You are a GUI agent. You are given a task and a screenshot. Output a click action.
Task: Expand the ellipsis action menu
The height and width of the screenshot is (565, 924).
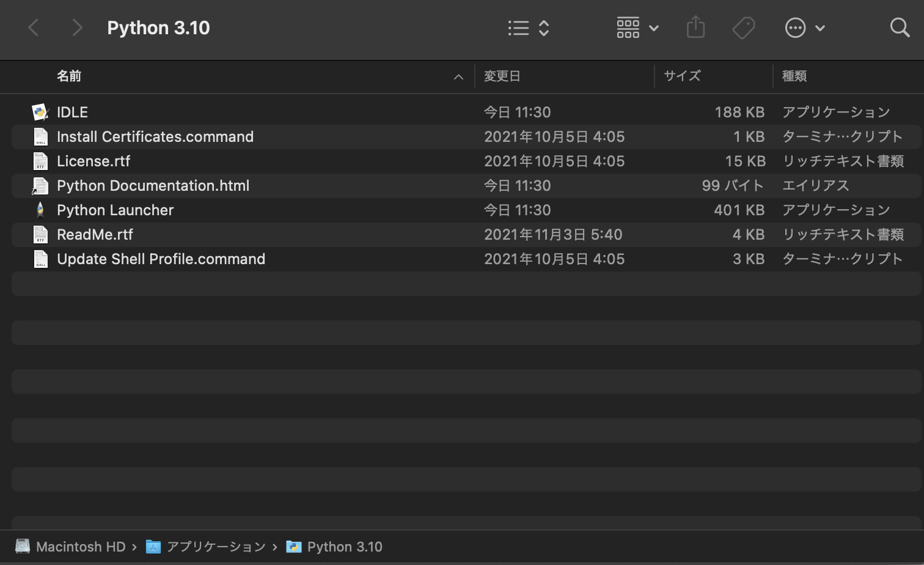click(804, 28)
